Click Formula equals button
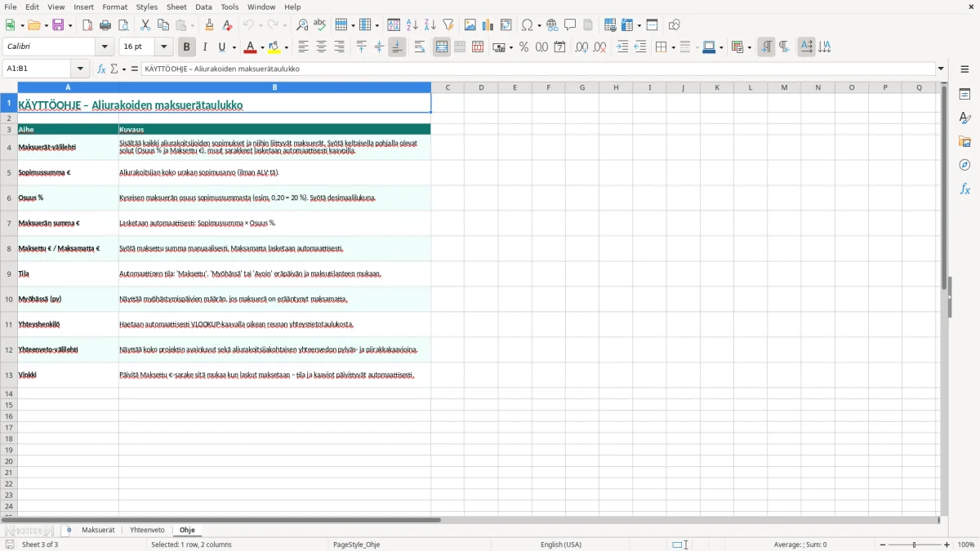 pyautogui.click(x=135, y=69)
